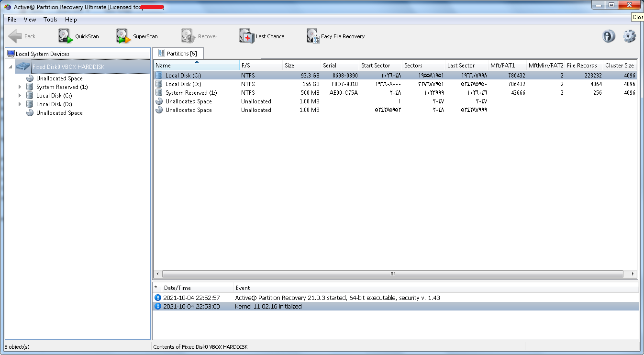This screenshot has width=644, height=355.
Task: Click '5 object(s)' in status bar
Action: [x=17, y=346]
